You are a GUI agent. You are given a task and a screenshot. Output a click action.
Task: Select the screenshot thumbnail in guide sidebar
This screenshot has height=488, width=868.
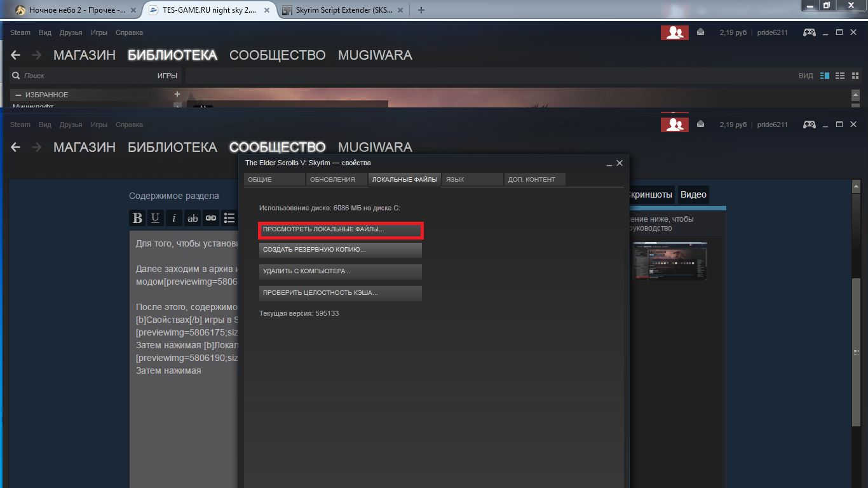(x=670, y=261)
